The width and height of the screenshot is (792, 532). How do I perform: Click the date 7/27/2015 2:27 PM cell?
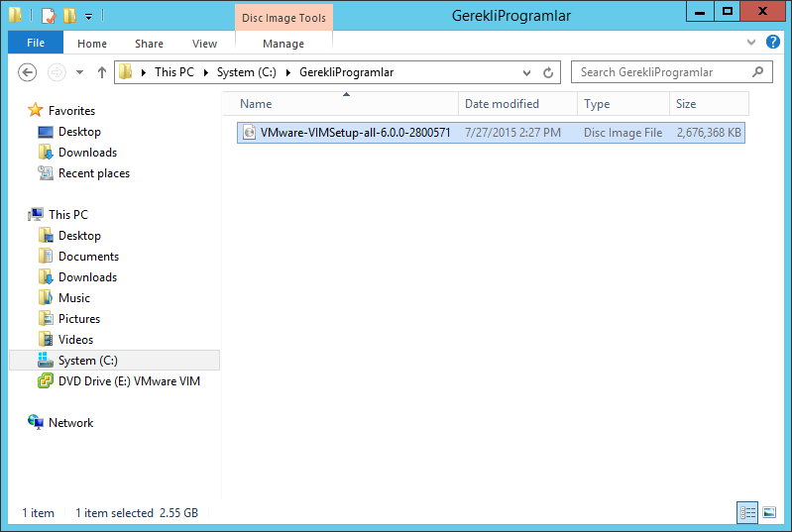512,133
